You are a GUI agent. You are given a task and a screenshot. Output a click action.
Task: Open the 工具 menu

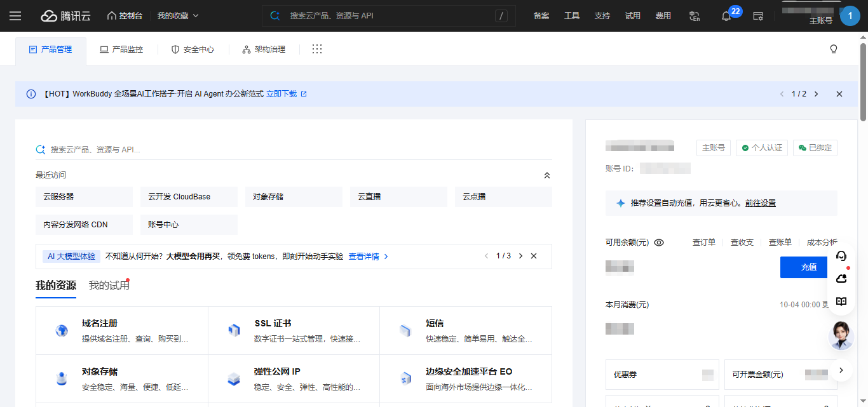(572, 16)
